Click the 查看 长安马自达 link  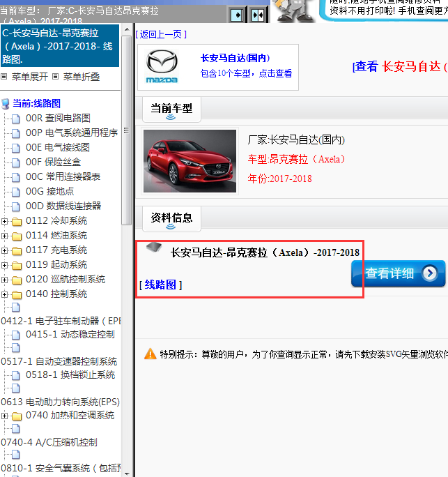click(400, 66)
